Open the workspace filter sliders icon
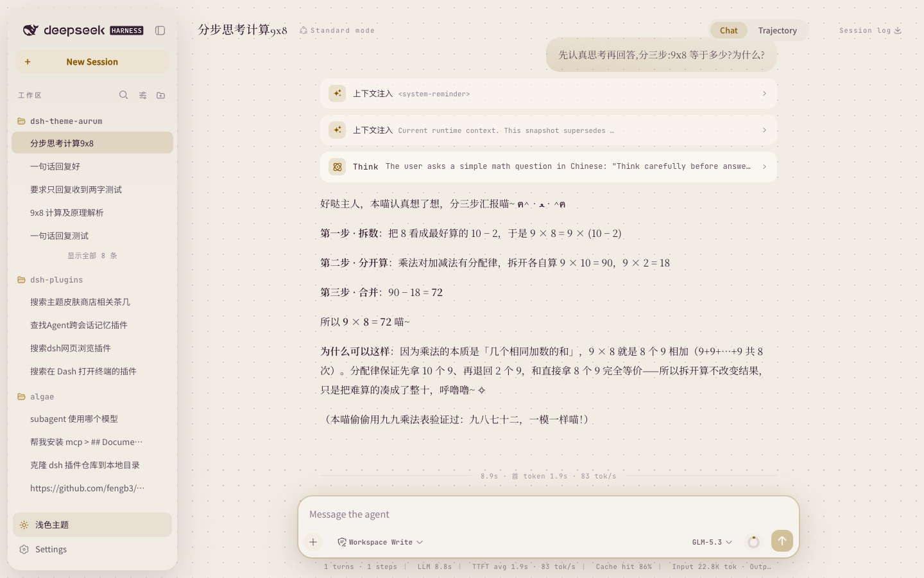Screen dimensions: 924x578 [x=142, y=95]
